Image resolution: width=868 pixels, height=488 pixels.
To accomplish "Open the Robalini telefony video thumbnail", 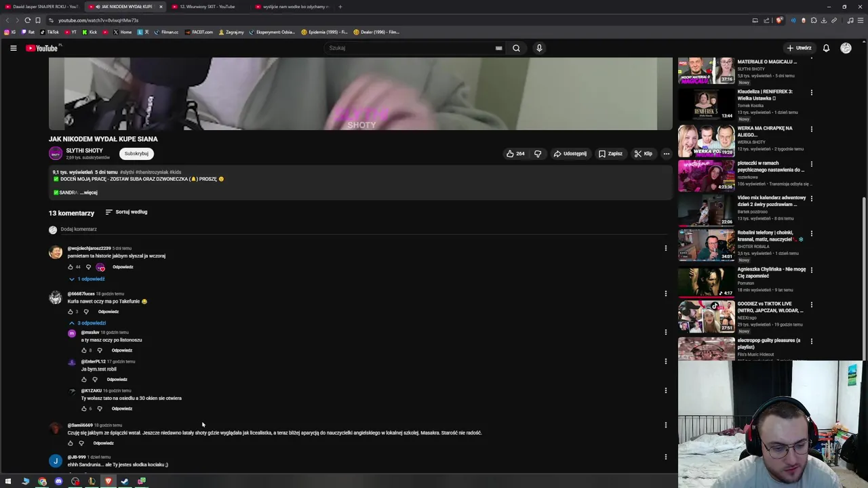I will point(706,245).
